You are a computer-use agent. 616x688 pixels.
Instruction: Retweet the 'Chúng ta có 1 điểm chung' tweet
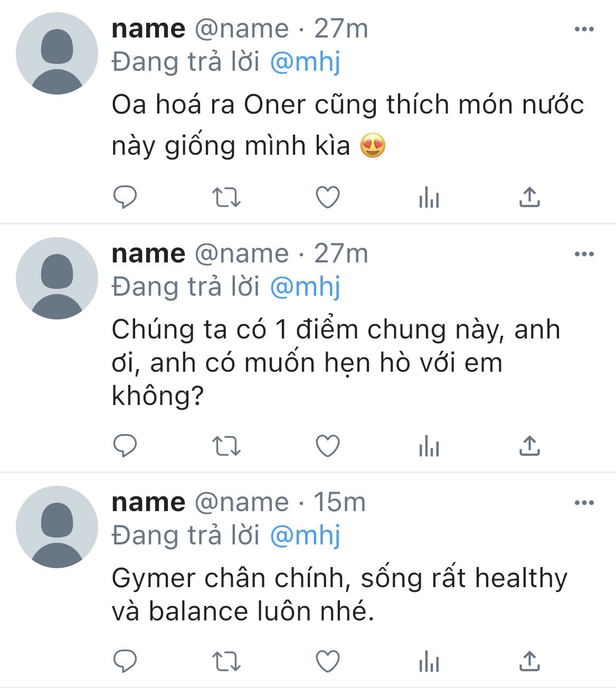click(x=226, y=446)
